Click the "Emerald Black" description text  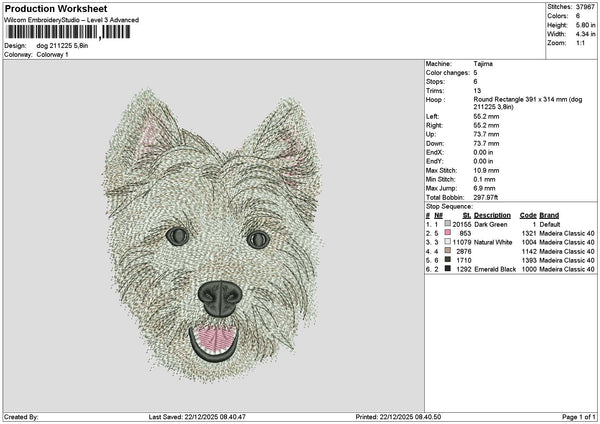click(495, 269)
